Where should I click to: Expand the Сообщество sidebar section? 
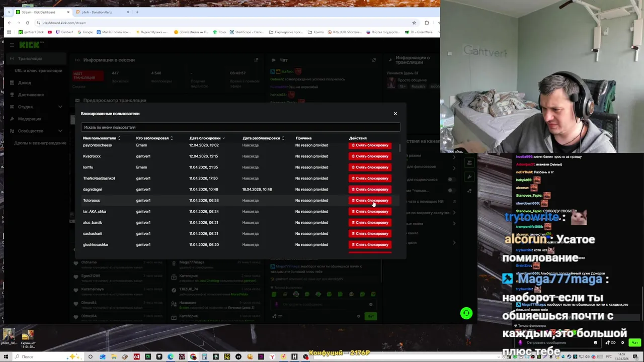[x=35, y=131]
